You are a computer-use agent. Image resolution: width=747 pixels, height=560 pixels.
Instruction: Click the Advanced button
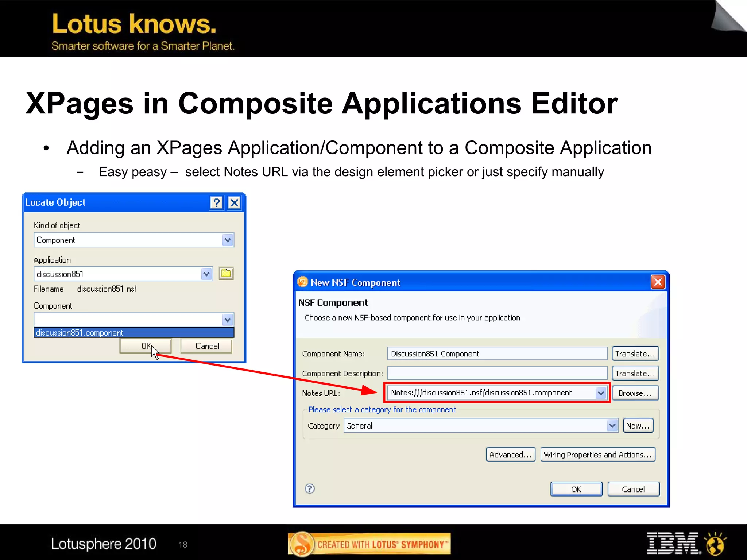(511, 455)
